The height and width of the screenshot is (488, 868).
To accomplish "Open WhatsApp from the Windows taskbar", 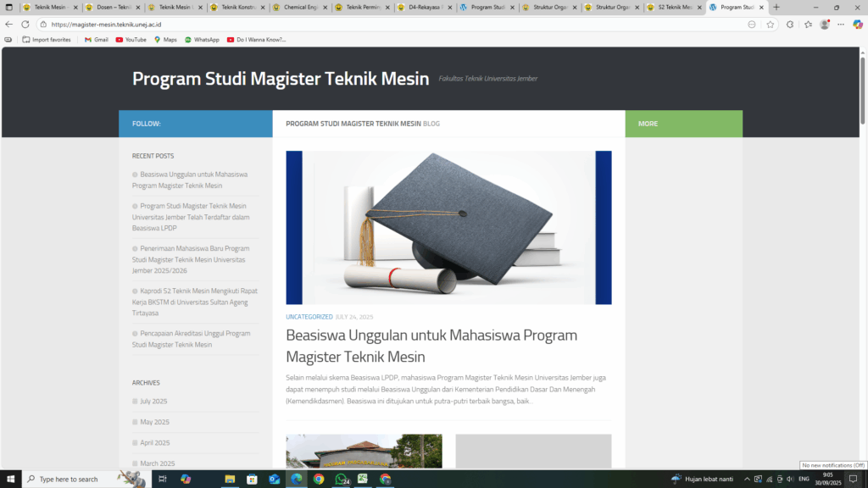I will coord(342,479).
